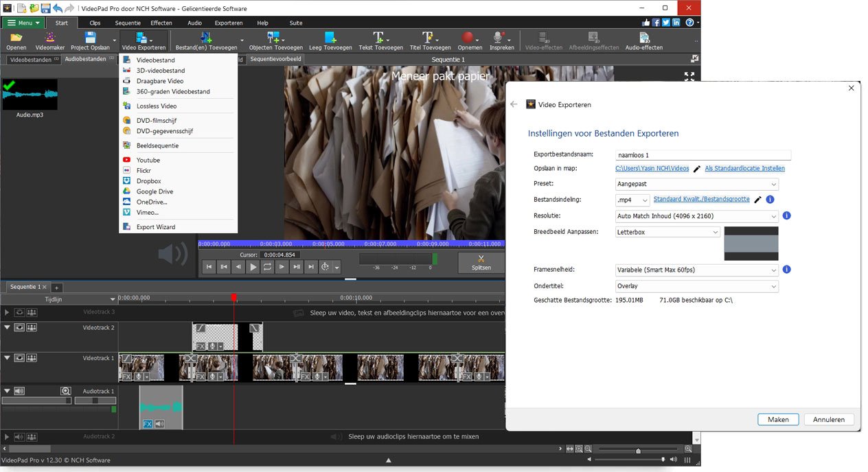868x472 pixels.
Task: Jump to end of the sequence
Action: [311, 267]
